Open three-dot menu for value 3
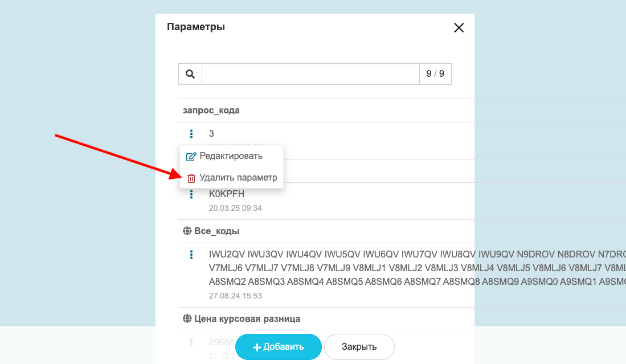626x364 pixels. pos(191,134)
